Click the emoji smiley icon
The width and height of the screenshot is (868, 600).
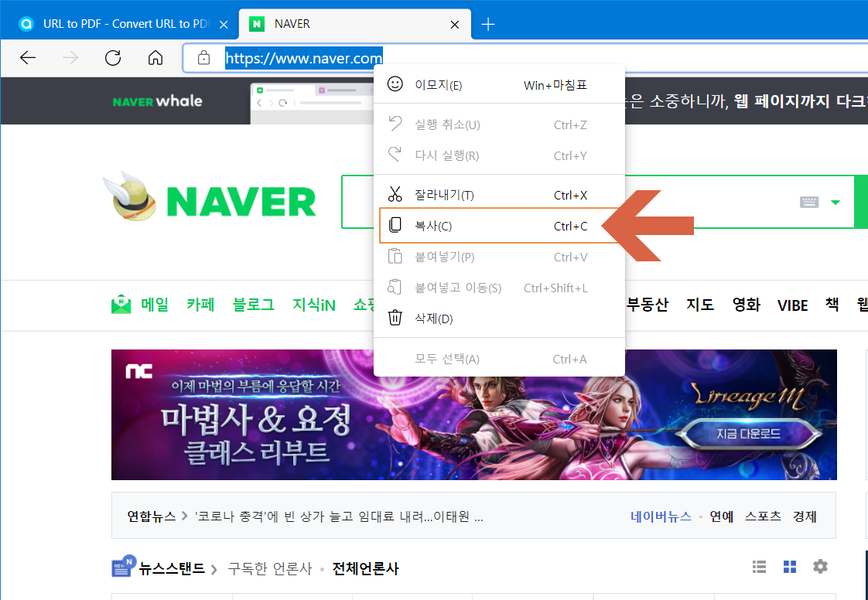(395, 84)
